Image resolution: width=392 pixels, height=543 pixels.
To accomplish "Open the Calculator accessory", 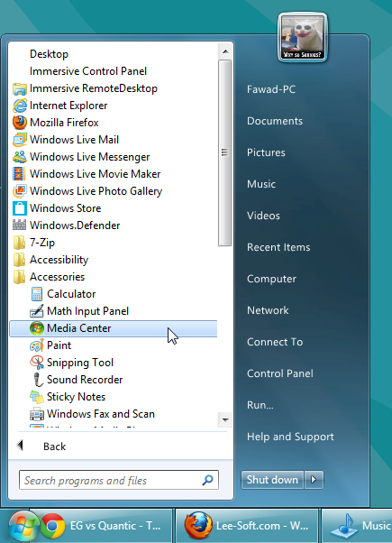I will coord(62,294).
